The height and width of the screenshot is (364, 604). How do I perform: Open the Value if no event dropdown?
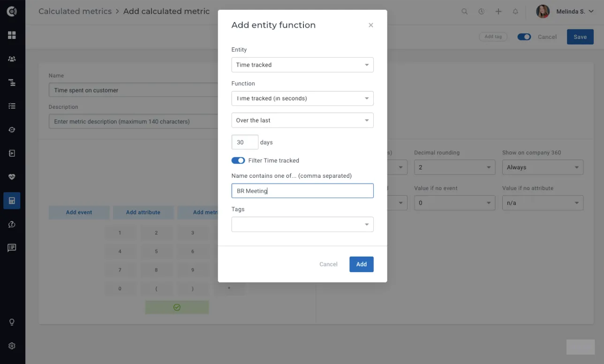point(454,203)
